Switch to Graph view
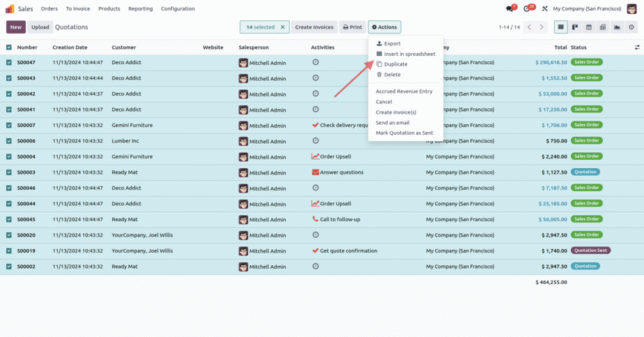The image size is (644, 337). pos(617,27)
